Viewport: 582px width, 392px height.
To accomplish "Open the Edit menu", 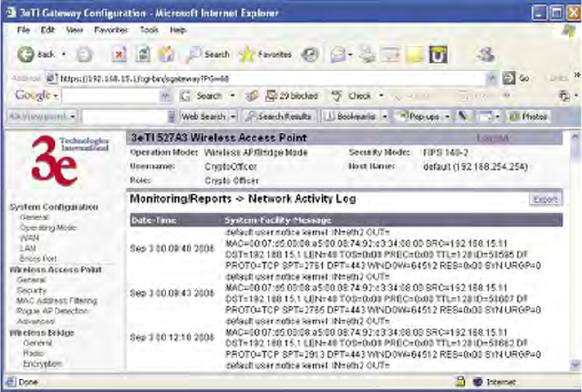I will pyautogui.click(x=47, y=30).
